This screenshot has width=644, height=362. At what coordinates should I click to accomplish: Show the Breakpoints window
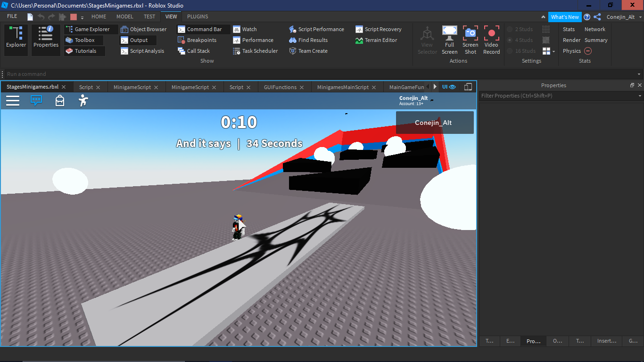tap(197, 40)
